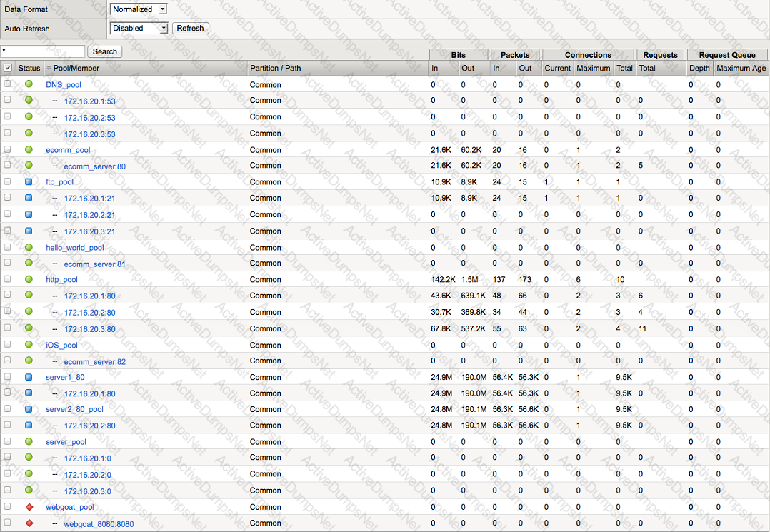Open the server2_80_pool link
Image resolution: width=770 pixels, height=532 pixels.
click(74, 410)
